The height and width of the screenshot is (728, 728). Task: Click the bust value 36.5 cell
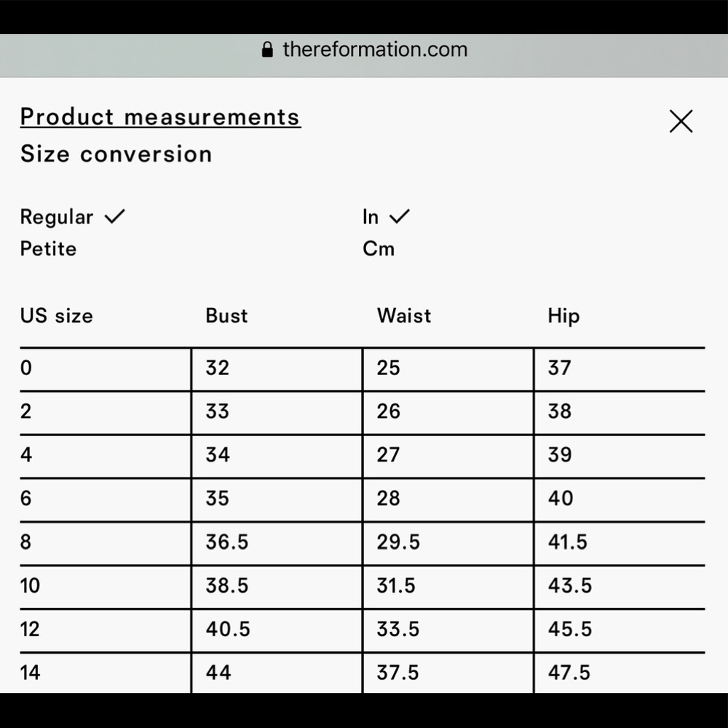coord(277,543)
